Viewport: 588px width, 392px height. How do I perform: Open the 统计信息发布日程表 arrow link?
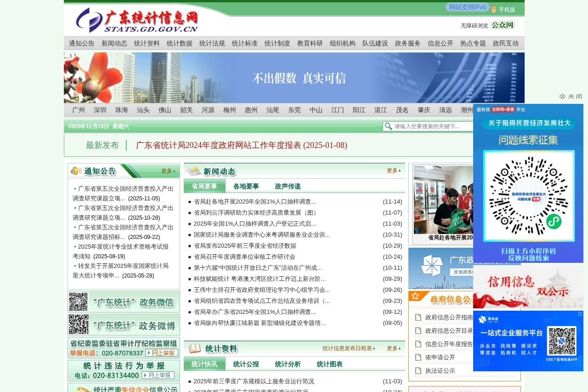[x=348, y=348]
